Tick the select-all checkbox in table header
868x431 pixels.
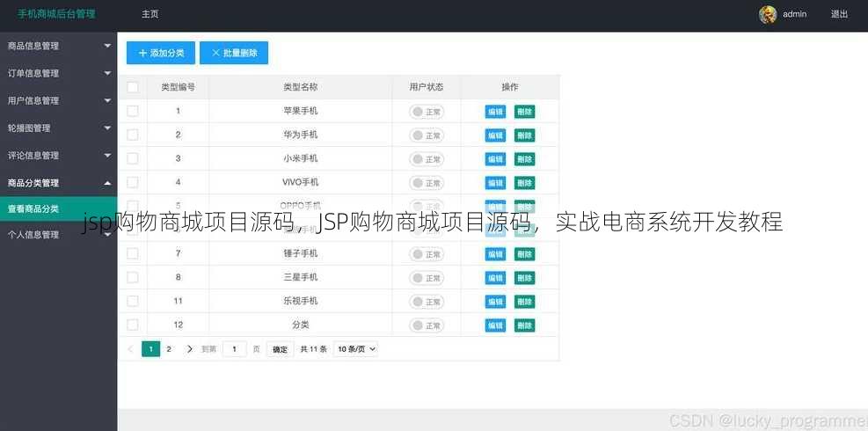coord(133,87)
